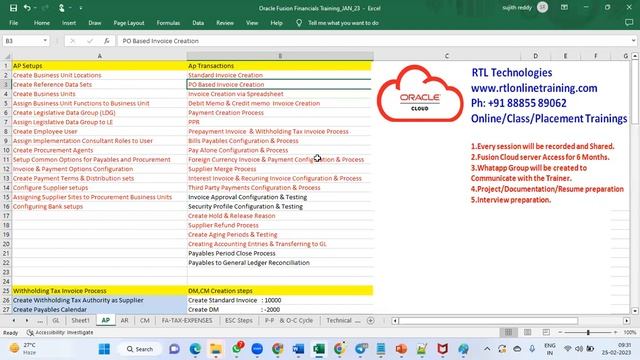Expand the formula bar chevron
This screenshot has height=360, width=640.
633,41
